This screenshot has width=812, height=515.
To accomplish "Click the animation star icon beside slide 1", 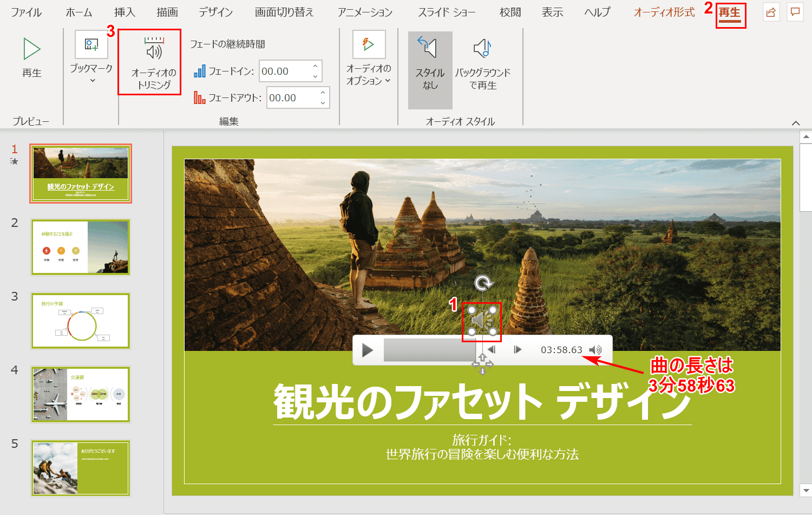I will 15,161.
